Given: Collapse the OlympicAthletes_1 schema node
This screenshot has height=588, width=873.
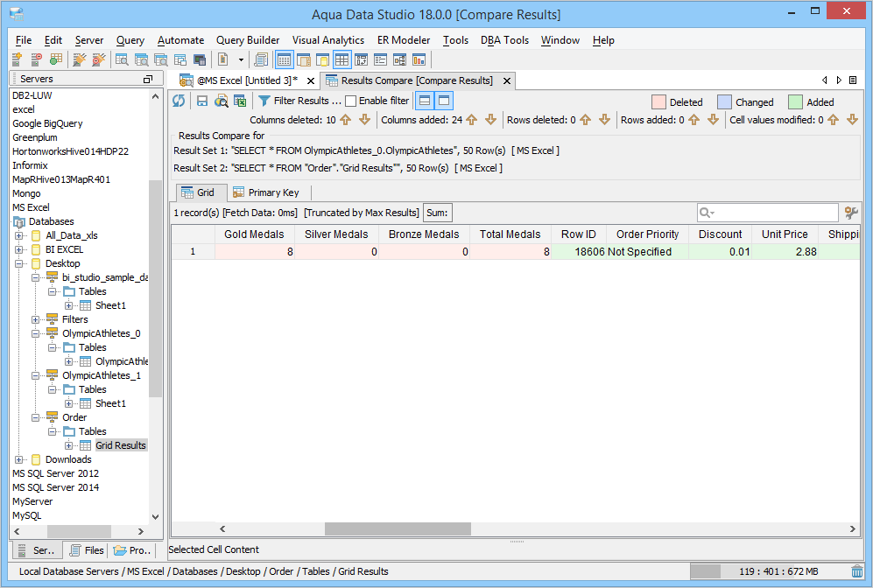Looking at the screenshot, I should 36,375.
